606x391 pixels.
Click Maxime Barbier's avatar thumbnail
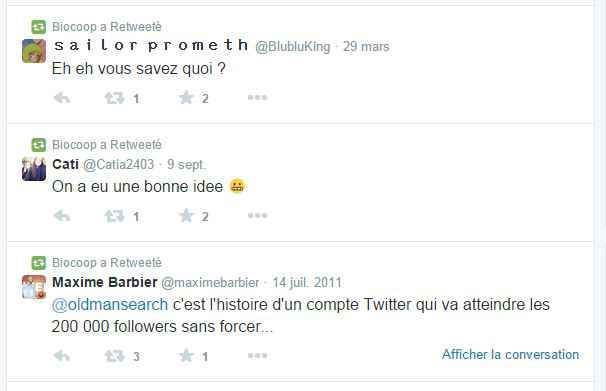pos(34,287)
